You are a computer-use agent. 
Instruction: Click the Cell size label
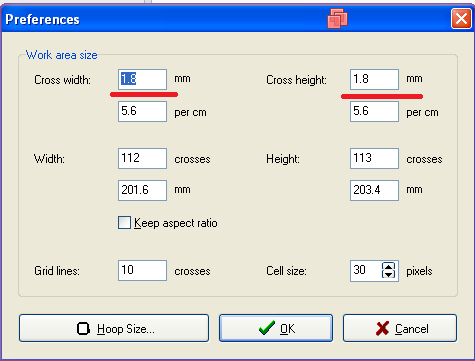[286, 271]
